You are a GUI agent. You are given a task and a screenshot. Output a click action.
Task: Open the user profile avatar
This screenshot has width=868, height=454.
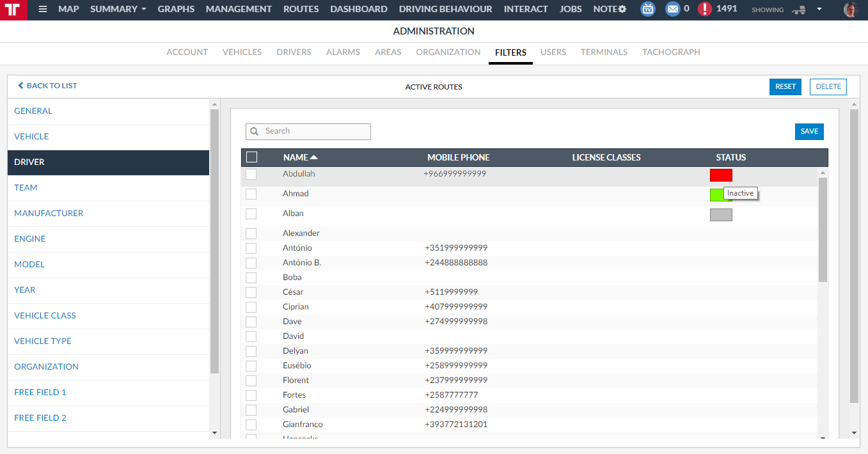click(850, 10)
